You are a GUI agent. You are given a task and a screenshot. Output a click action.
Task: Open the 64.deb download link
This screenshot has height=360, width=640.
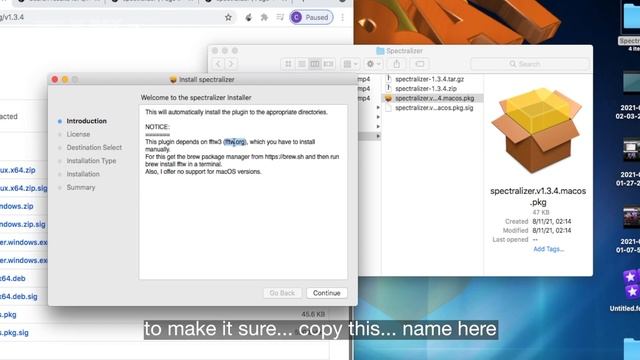[13, 278]
